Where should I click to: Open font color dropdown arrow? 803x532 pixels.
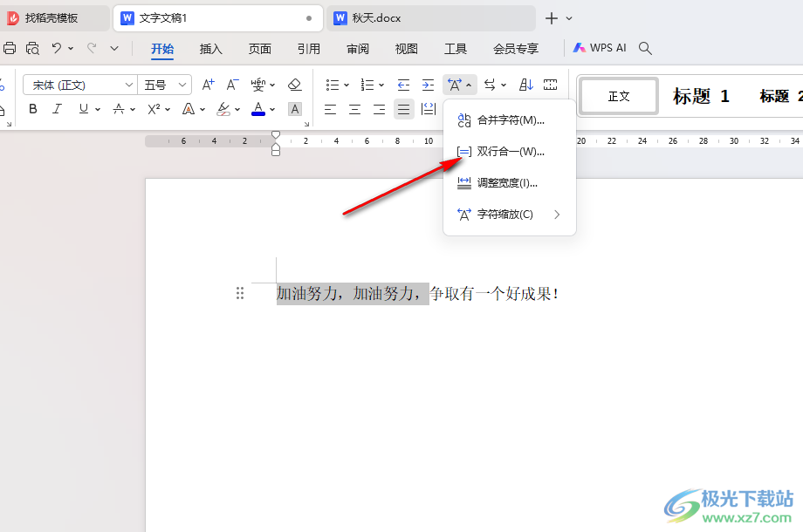[x=272, y=109]
